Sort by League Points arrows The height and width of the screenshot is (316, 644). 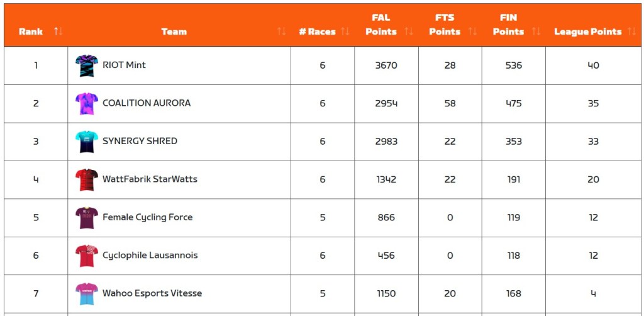point(631,31)
